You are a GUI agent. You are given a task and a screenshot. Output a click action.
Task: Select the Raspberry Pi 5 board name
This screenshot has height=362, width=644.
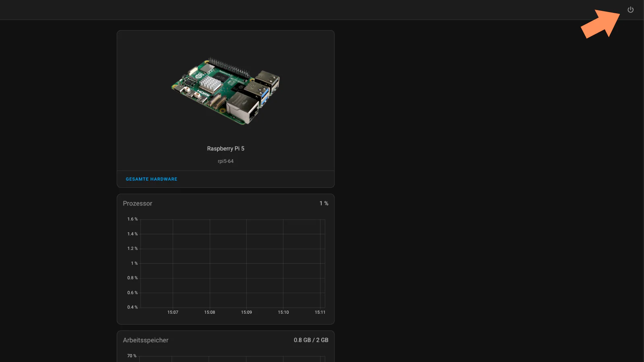[225, 148]
